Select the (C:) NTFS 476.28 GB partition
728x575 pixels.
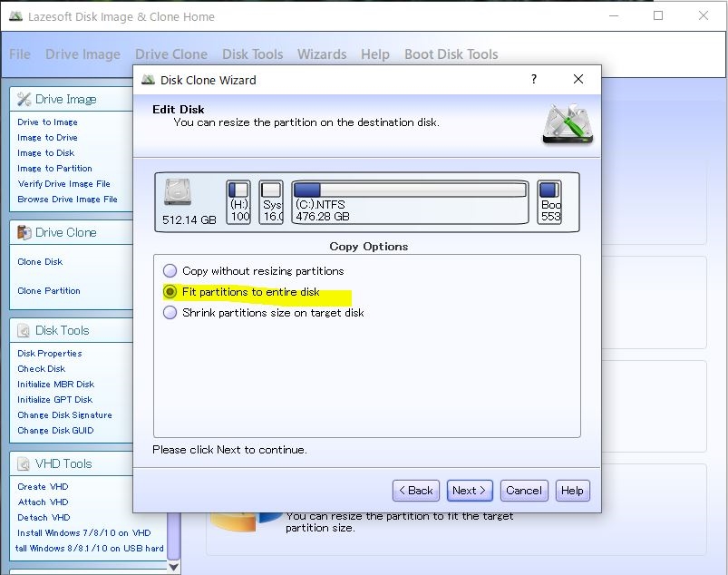tap(410, 202)
